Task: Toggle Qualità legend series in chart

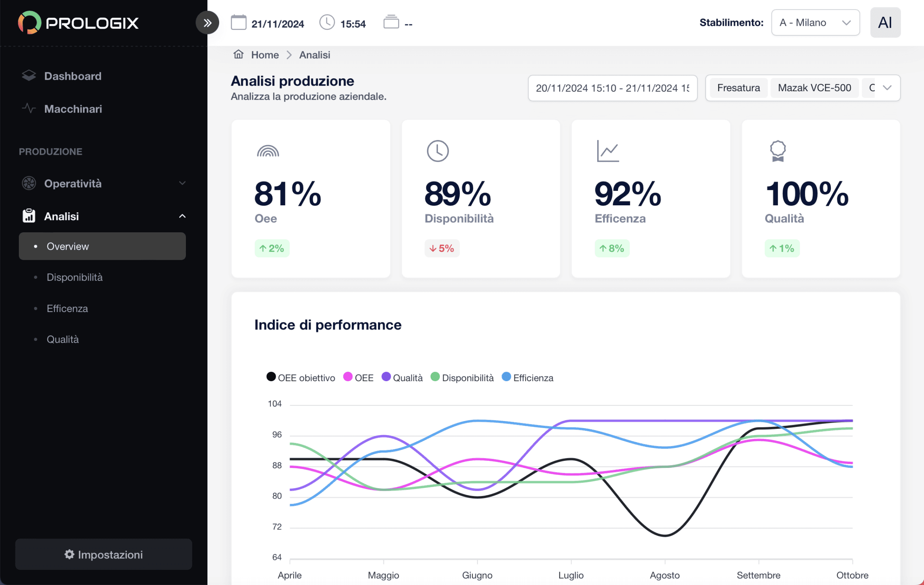Action: 402,377
